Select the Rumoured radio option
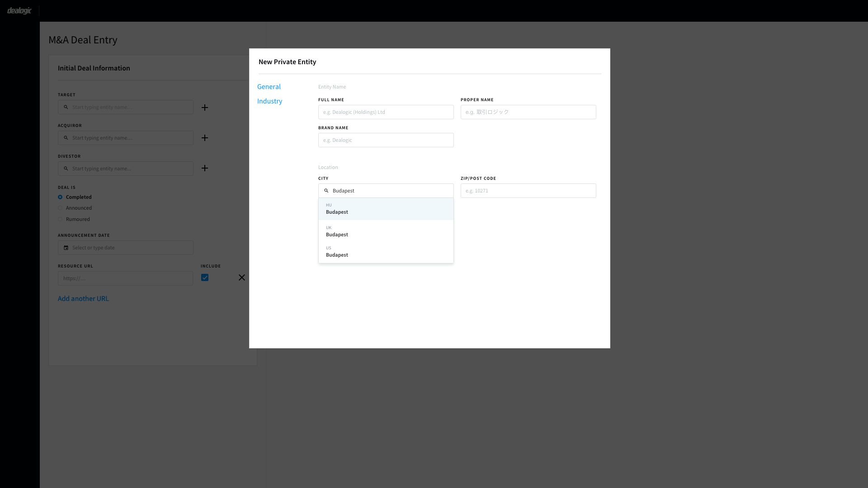This screenshot has height=488, width=868. [x=60, y=220]
